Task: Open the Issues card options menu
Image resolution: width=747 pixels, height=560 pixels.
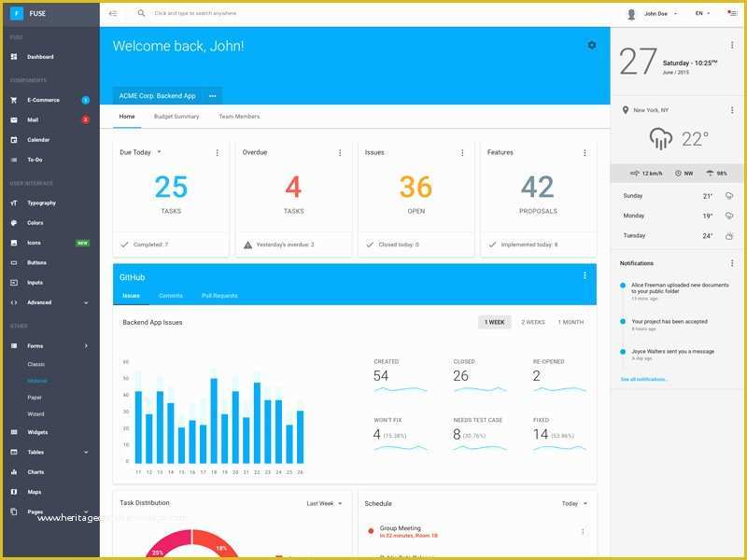Action: [462, 152]
